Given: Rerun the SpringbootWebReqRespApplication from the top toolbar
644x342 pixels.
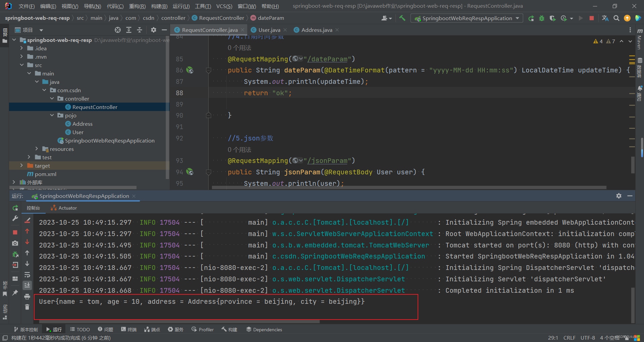Looking at the screenshot, I should (531, 18).
